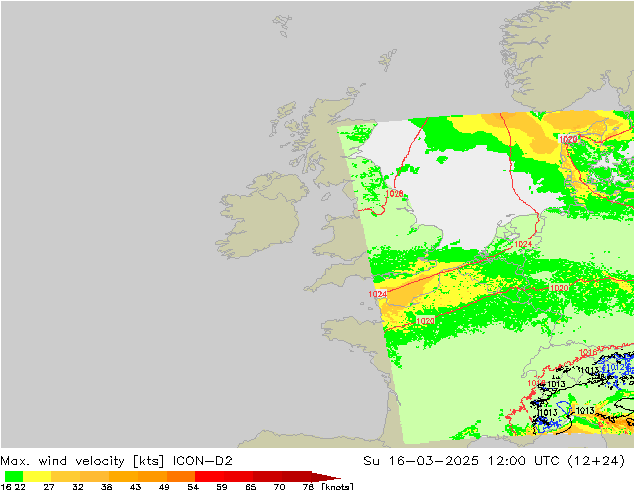This screenshot has width=634, height=490.
Task: Choose the legend swatch between 32 and 38
Action: click(x=95, y=476)
